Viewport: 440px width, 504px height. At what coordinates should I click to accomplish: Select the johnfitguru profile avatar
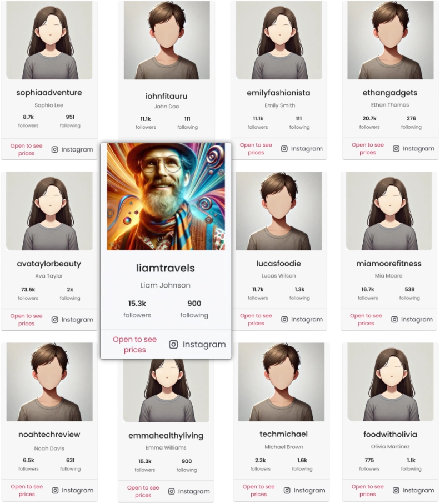point(167,40)
